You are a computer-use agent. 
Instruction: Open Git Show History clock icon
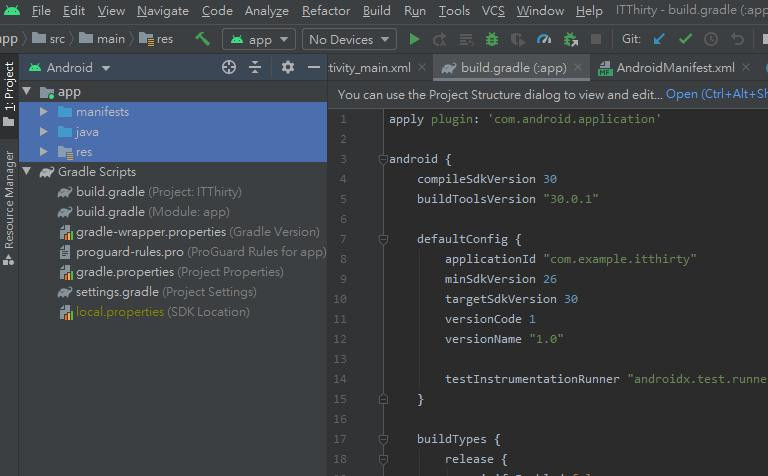click(711, 39)
